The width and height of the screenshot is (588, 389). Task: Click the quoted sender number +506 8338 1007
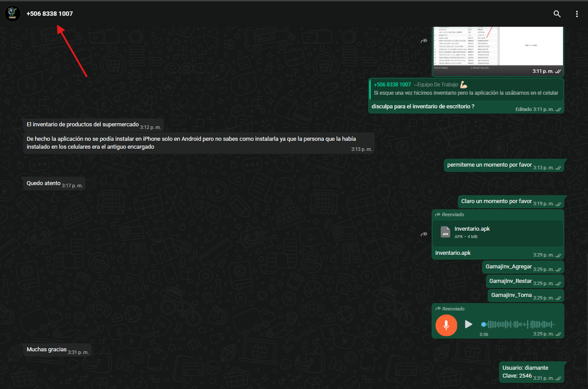tap(392, 85)
